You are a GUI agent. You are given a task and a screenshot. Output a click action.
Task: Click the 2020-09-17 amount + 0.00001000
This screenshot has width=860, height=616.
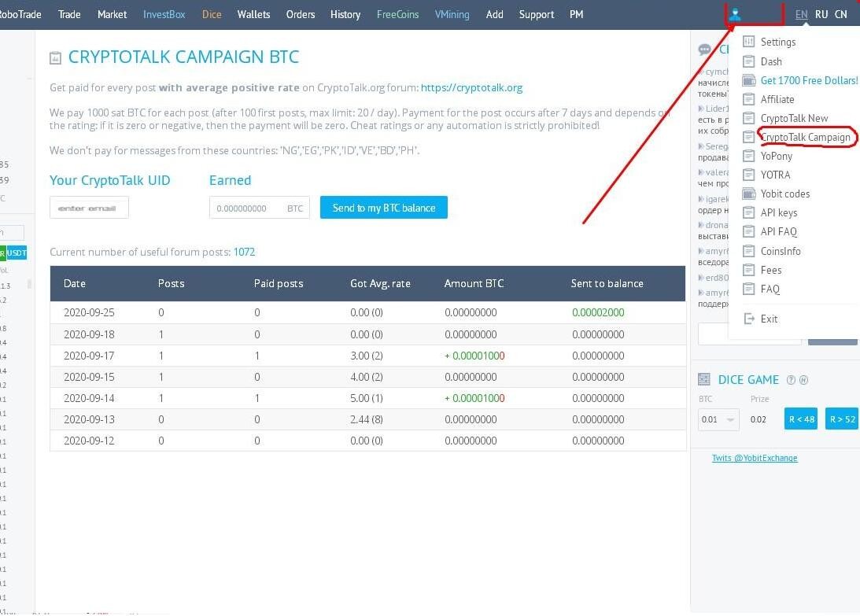(x=474, y=356)
